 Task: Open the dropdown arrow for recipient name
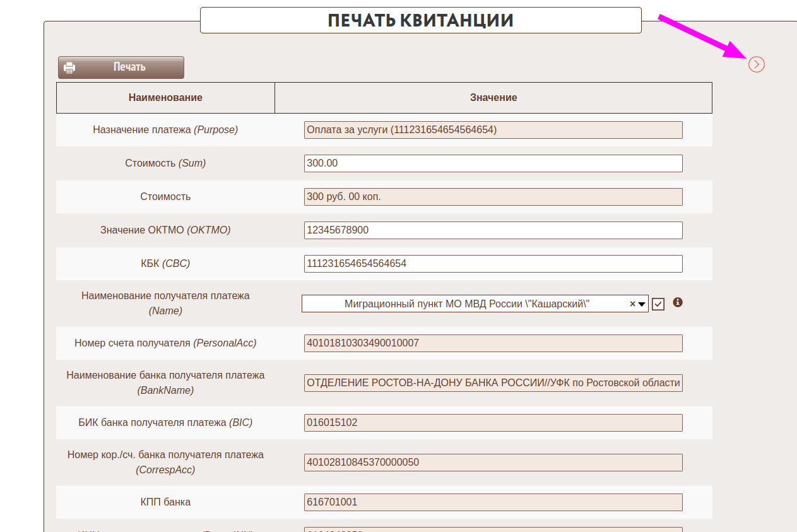(642, 304)
